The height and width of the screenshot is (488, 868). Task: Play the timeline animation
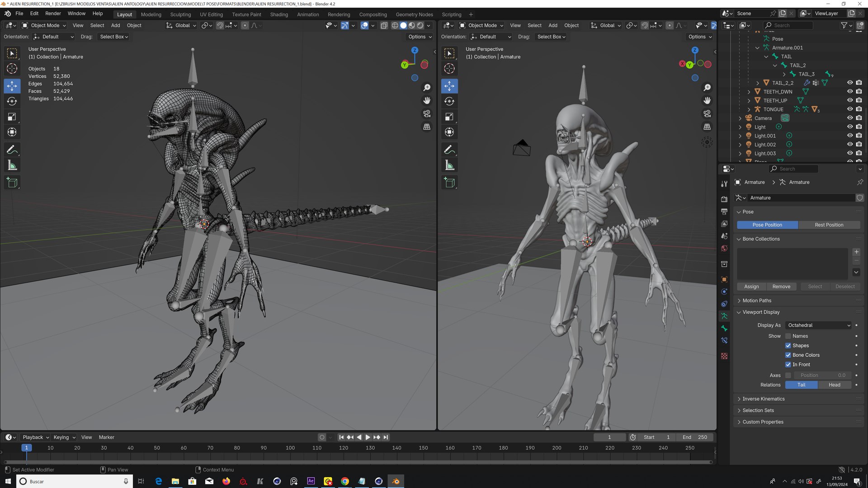[368, 437]
